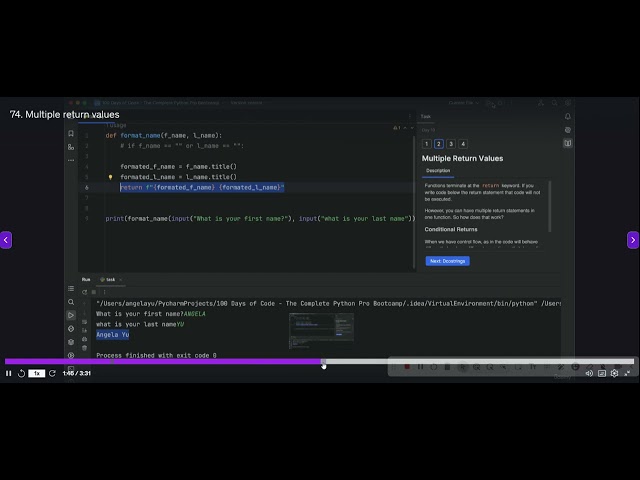The image size is (640, 480).
Task: Click the Next: Docstrings button
Action: click(x=447, y=261)
